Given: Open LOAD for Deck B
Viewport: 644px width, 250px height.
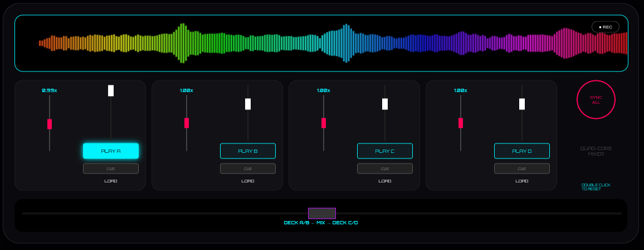Looking at the screenshot, I should click(x=248, y=181).
